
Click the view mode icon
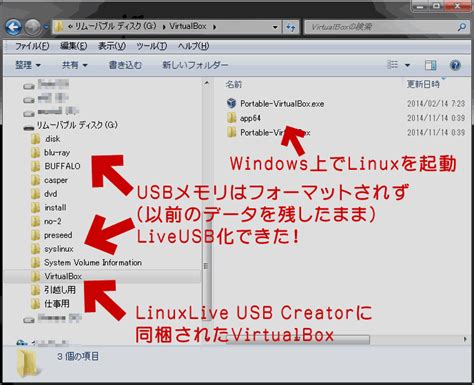click(392, 65)
